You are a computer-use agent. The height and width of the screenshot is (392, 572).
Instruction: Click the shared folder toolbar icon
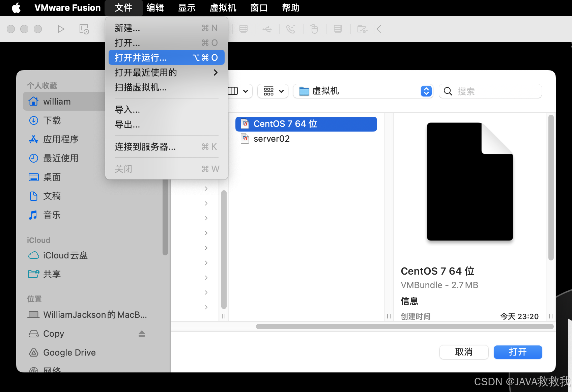point(362,29)
